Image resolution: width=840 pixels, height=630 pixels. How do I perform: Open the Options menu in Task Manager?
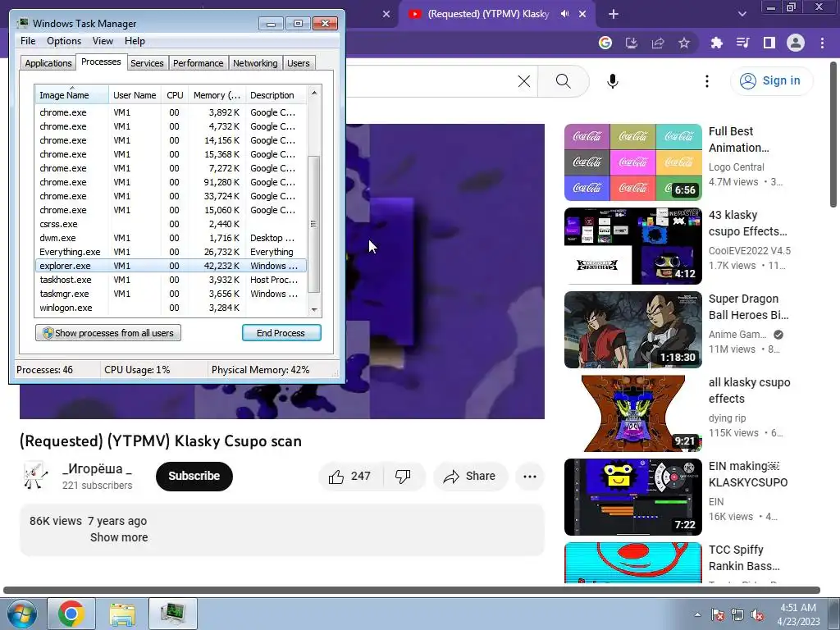[x=64, y=41]
